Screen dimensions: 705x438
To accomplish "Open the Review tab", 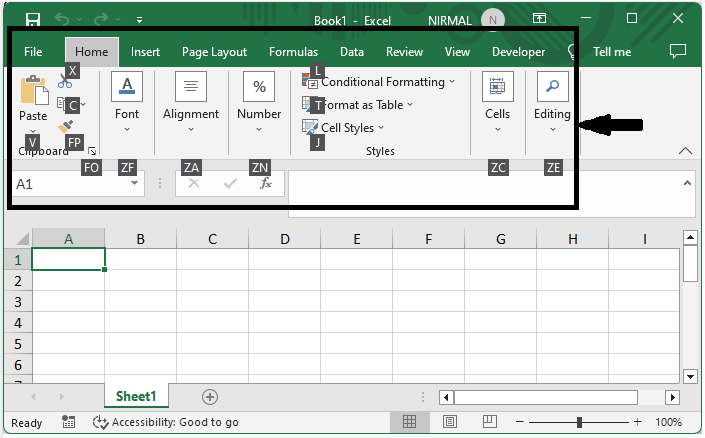I will 404,52.
